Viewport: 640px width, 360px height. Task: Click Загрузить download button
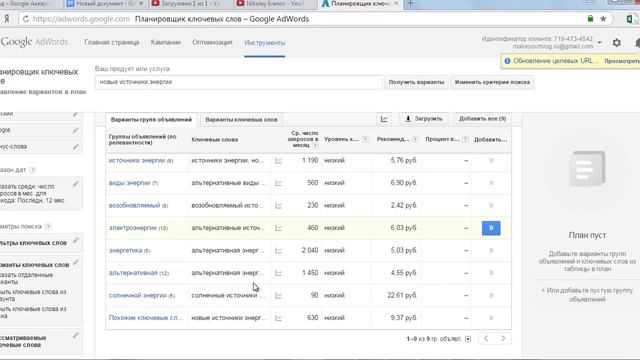click(424, 119)
